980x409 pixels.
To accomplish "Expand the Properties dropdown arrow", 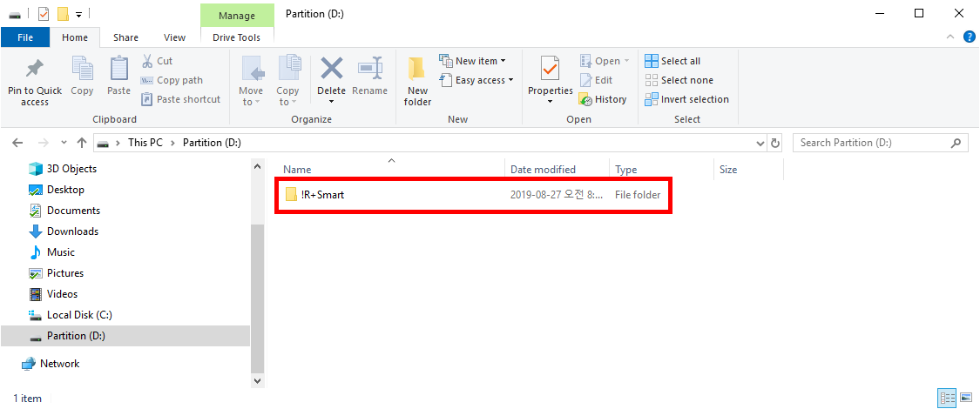I will [x=550, y=102].
